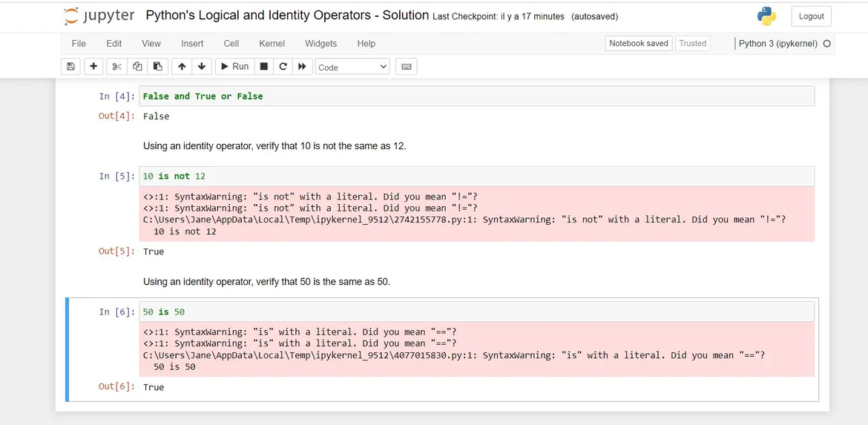Move selected cell up with arrow
The image size is (868, 425).
pyautogui.click(x=182, y=67)
